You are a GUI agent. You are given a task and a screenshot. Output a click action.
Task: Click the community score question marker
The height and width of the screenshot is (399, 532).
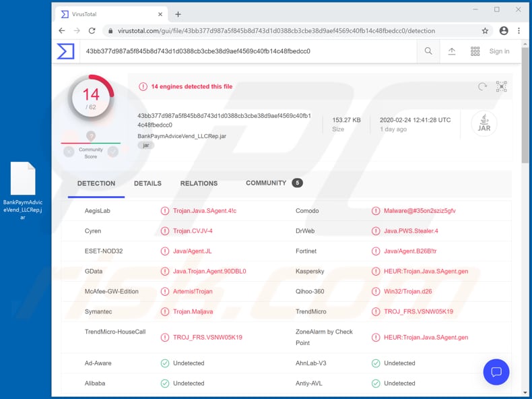pyautogui.click(x=91, y=136)
